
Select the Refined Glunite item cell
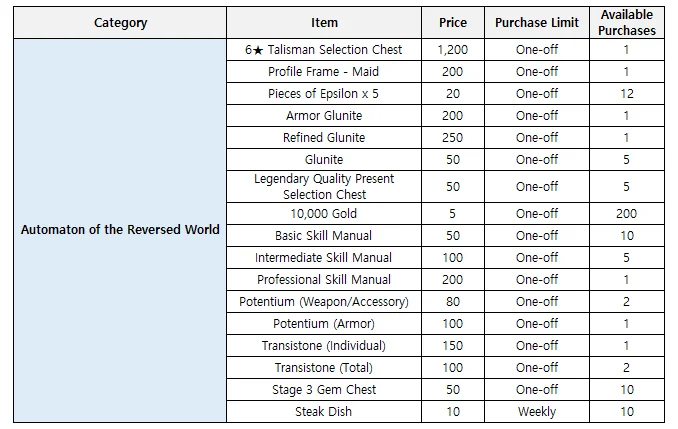pyautogui.click(x=324, y=138)
